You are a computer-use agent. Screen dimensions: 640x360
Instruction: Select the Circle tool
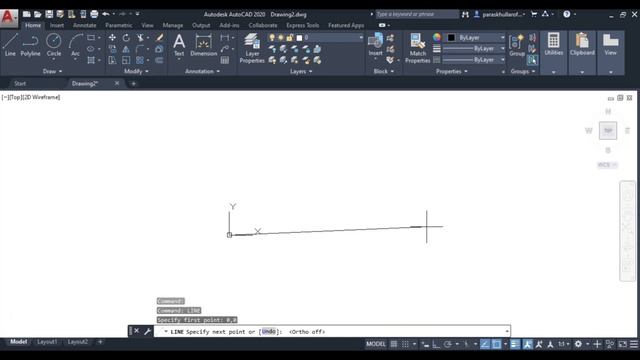[x=53, y=45]
